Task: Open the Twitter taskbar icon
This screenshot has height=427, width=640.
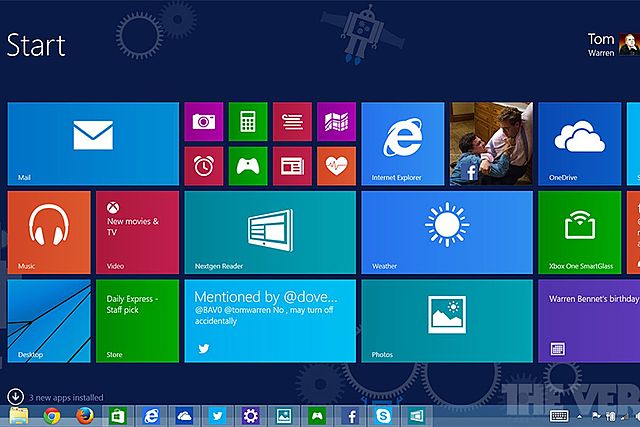Action: point(217,416)
